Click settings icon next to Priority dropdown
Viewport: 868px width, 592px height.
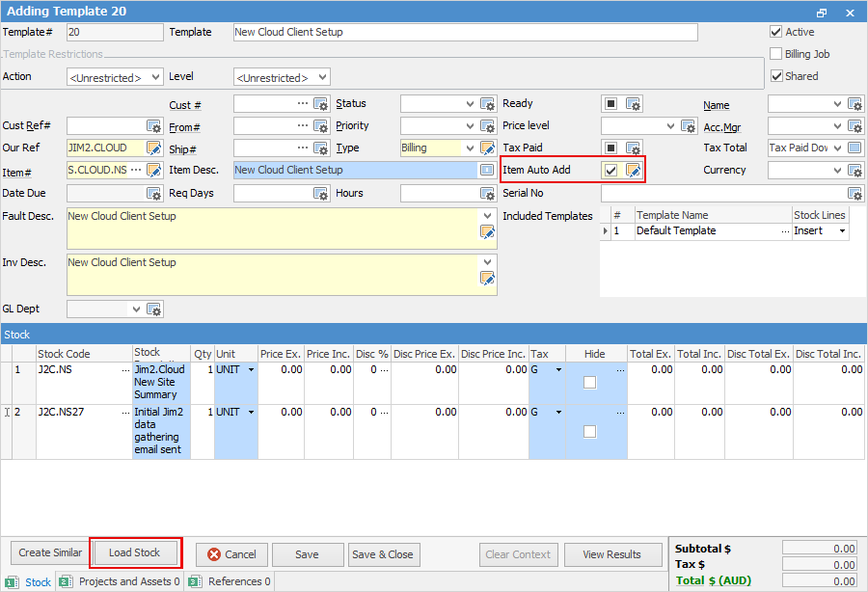click(x=488, y=126)
